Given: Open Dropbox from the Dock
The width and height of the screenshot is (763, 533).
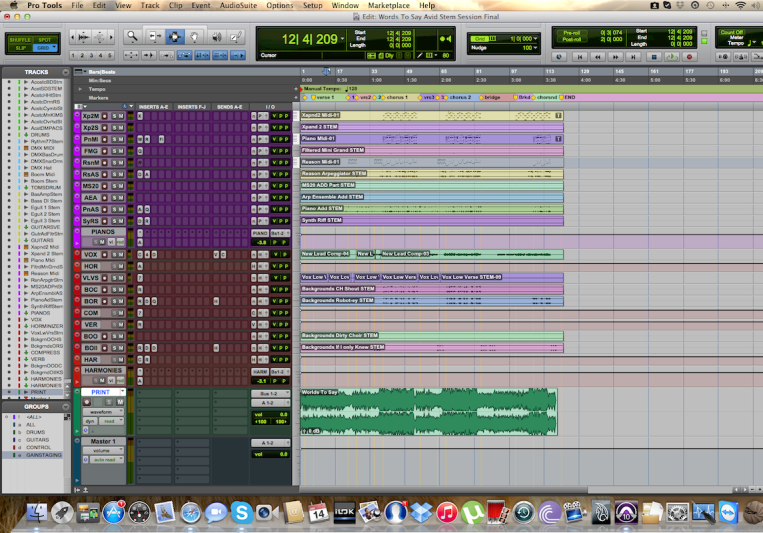Looking at the screenshot, I should (x=421, y=513).
